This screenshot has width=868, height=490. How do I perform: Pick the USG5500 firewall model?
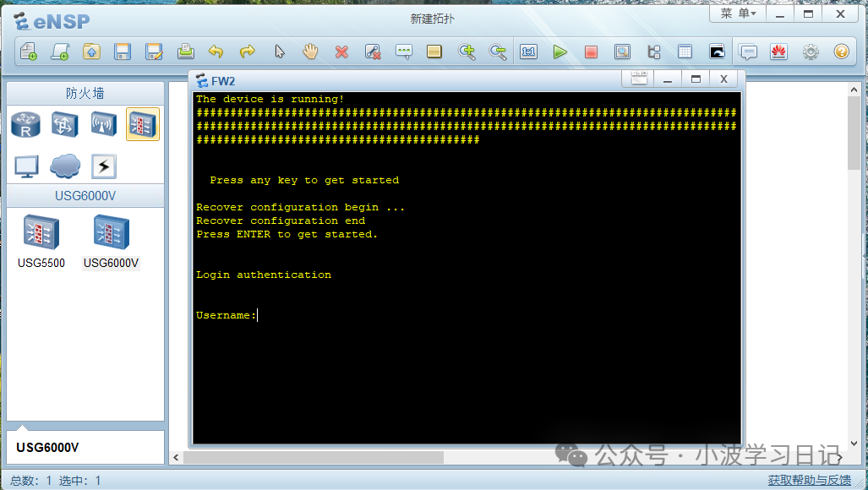[x=41, y=242]
